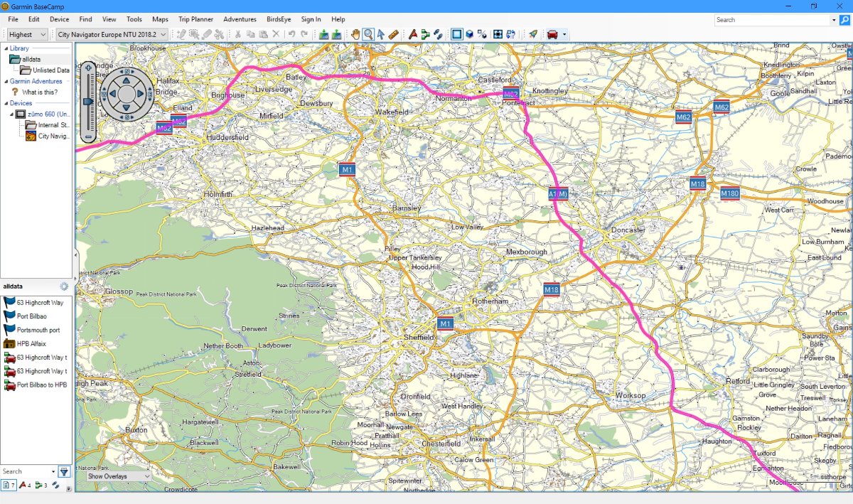Pan the map west with left arrow
The height and width of the screenshot is (504, 853).
(112, 94)
